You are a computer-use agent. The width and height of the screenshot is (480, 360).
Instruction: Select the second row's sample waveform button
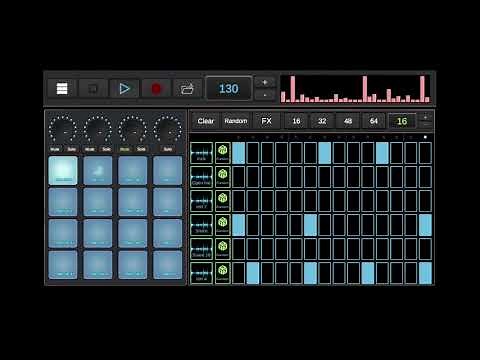tap(201, 177)
